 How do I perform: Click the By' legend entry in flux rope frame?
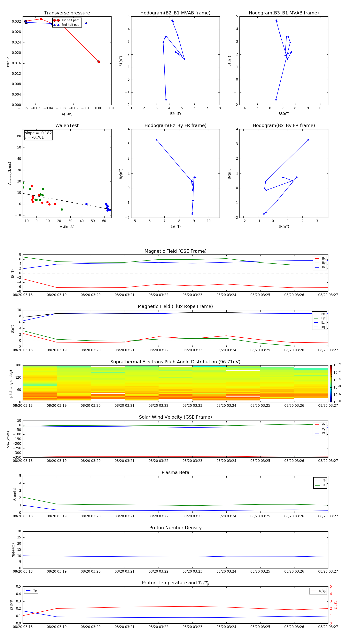320,318
